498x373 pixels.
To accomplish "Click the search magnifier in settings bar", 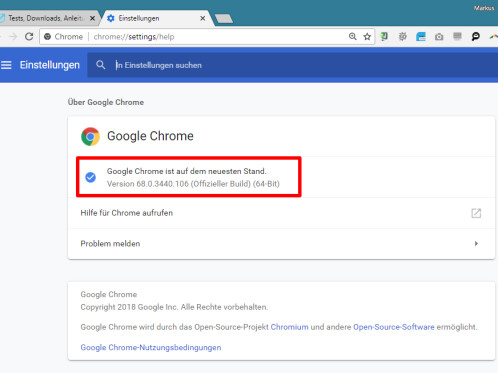I will pyautogui.click(x=100, y=65).
